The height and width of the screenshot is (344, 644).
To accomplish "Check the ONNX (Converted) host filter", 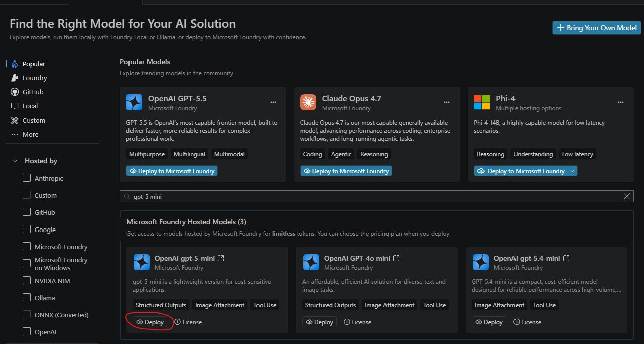I will [x=27, y=315].
